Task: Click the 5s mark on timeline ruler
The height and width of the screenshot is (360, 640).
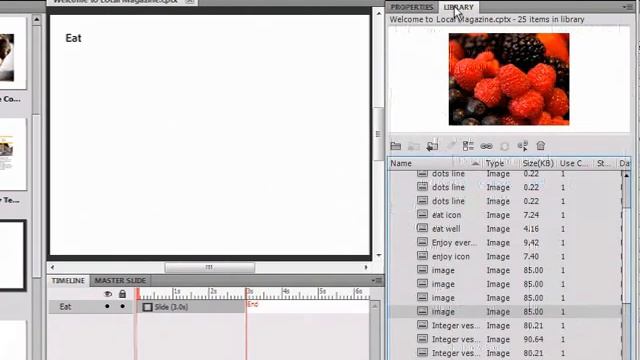Action: tap(321, 292)
